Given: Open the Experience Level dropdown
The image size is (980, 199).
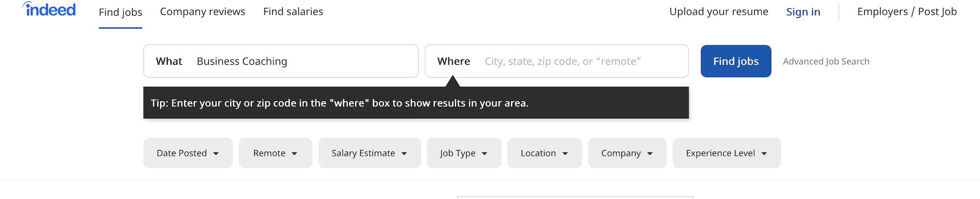Looking at the screenshot, I should (726, 153).
